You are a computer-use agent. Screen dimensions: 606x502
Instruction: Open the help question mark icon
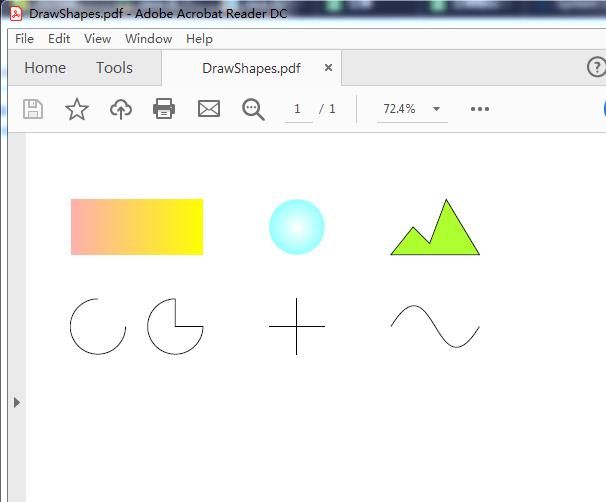point(596,67)
